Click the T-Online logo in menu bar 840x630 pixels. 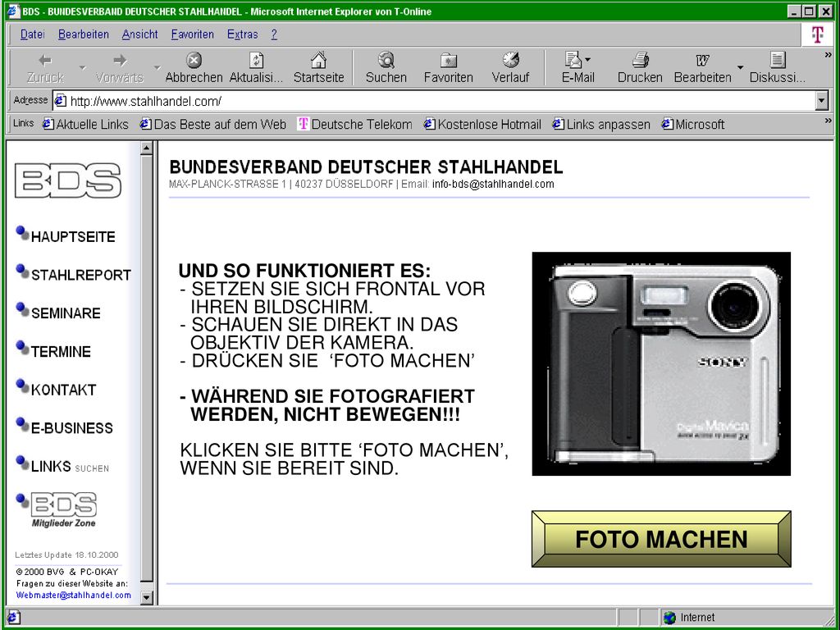click(817, 34)
